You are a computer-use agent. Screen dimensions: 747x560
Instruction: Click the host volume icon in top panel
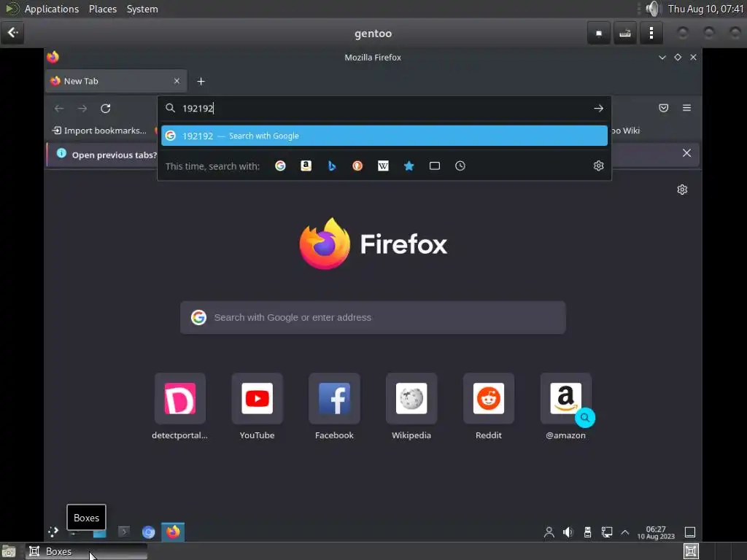coord(653,9)
